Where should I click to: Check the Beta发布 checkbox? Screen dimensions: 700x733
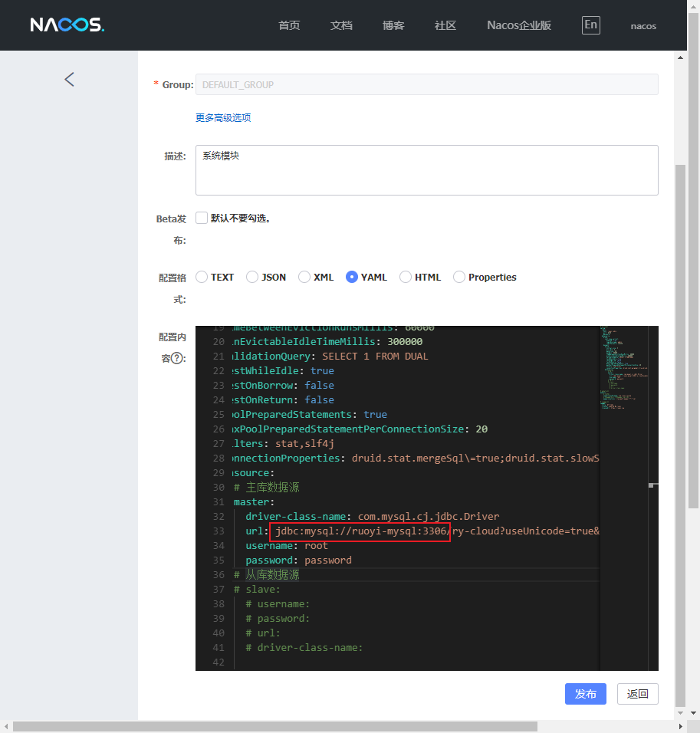(x=202, y=218)
